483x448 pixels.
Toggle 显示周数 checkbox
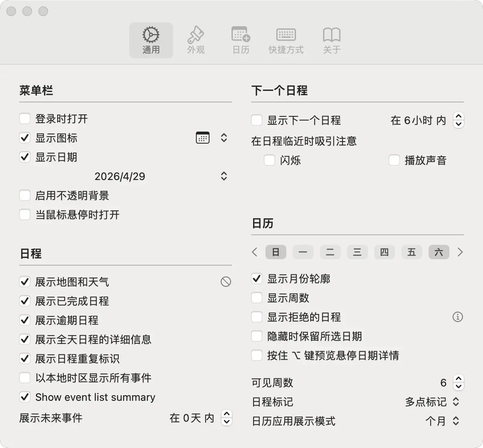[x=257, y=298]
